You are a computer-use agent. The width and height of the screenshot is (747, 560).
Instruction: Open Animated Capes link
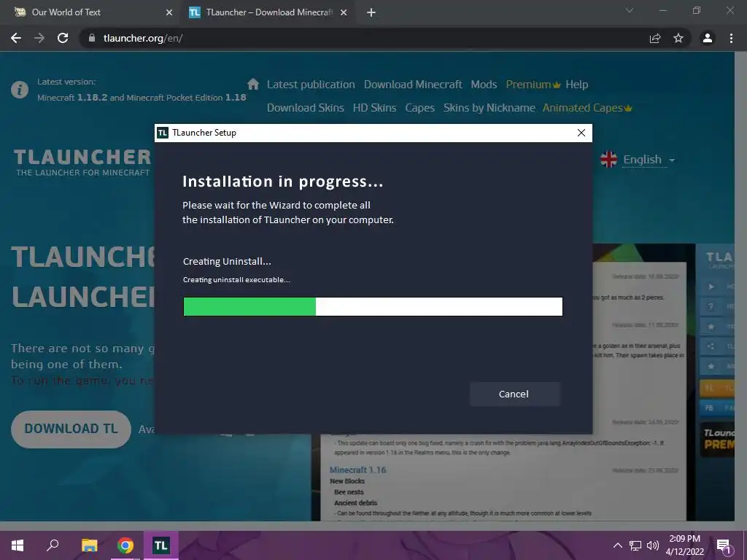[x=587, y=108]
